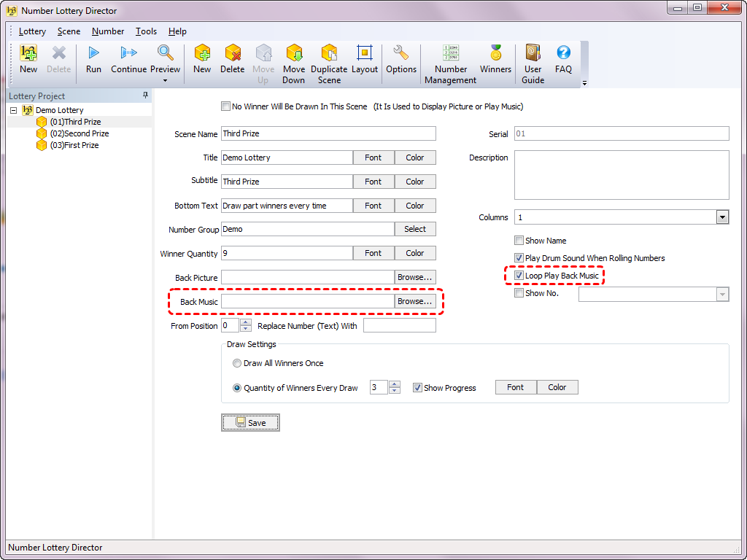Open the Tools menu
Image resolution: width=747 pixels, height=560 pixels.
[146, 31]
